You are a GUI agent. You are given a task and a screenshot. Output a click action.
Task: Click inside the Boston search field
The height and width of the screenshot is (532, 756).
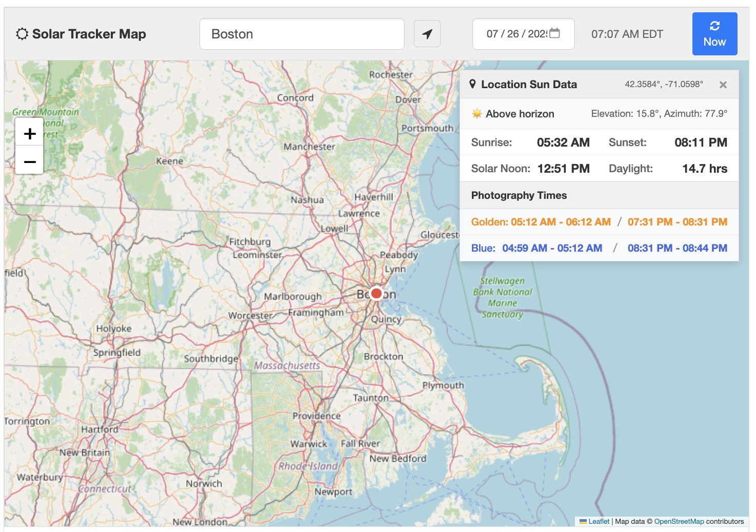pyautogui.click(x=302, y=34)
